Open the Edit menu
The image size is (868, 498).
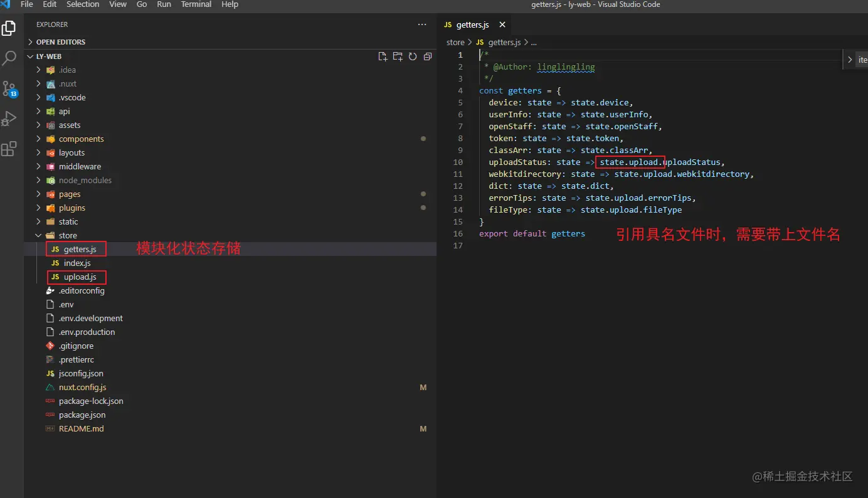tap(50, 4)
